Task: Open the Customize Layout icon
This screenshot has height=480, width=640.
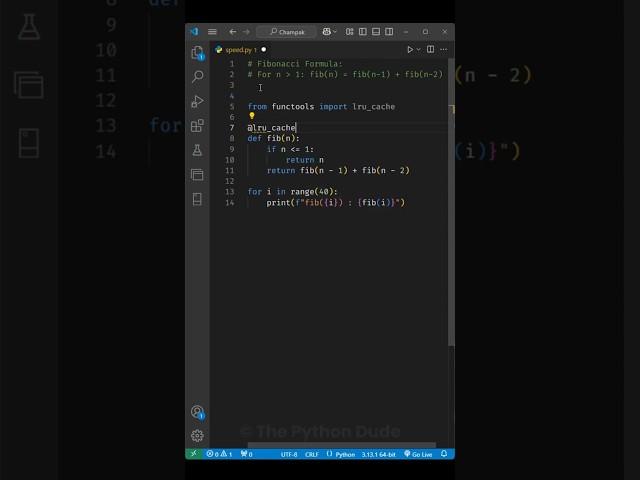Action: pyautogui.click(x=349, y=31)
